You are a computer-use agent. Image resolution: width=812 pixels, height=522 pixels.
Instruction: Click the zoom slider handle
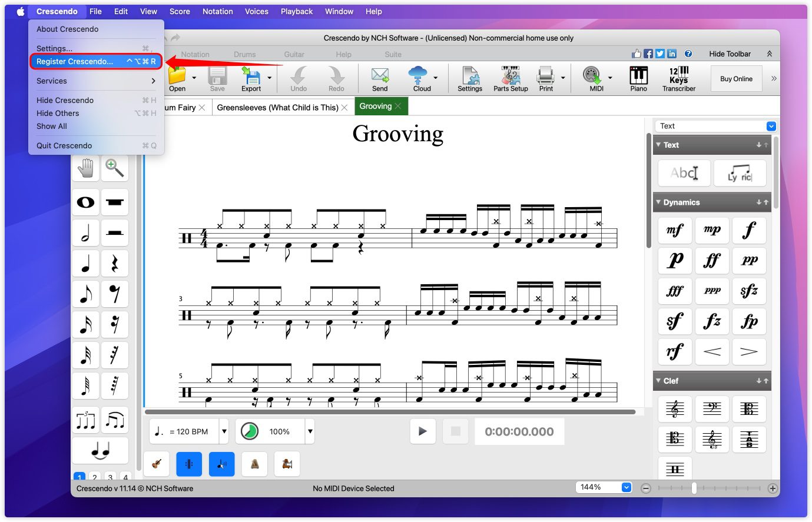click(x=694, y=488)
